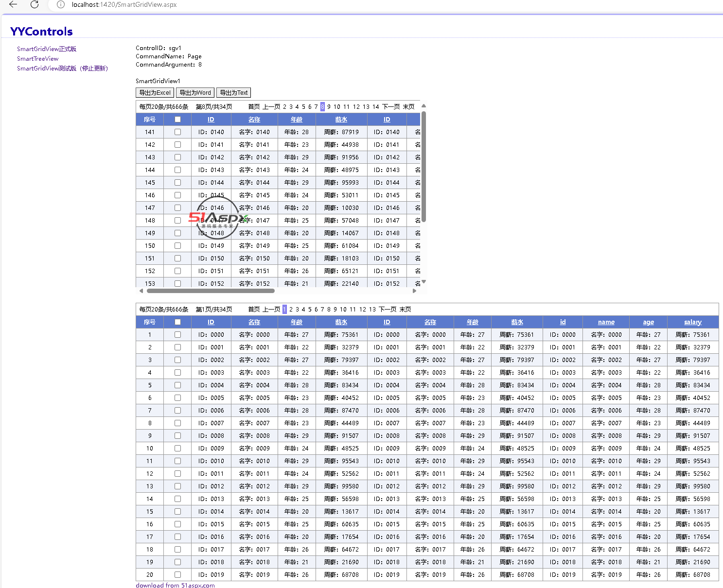Check the checkbox for row 5 in lower grid
Viewport: 723px width, 588px height.
coord(177,385)
